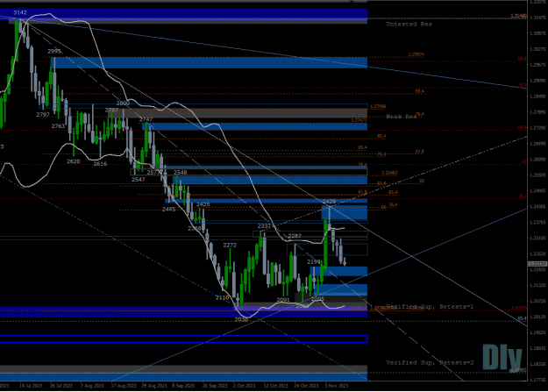
Task: Click the 1.17735 price scale value
Action: coord(537,380)
